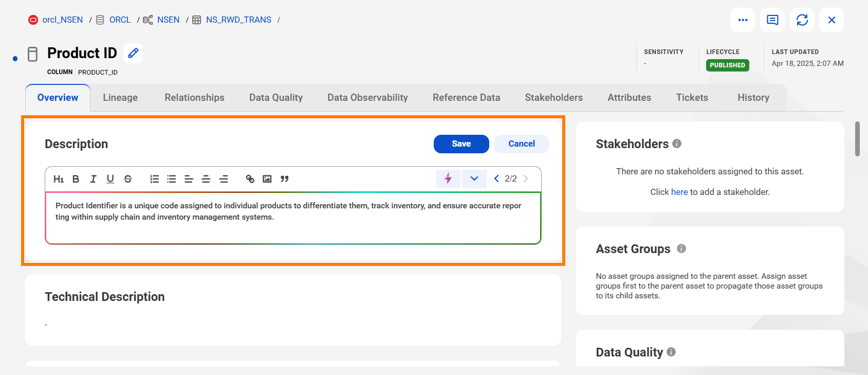Switch to the Attributes tab
868x375 pixels.
click(629, 98)
